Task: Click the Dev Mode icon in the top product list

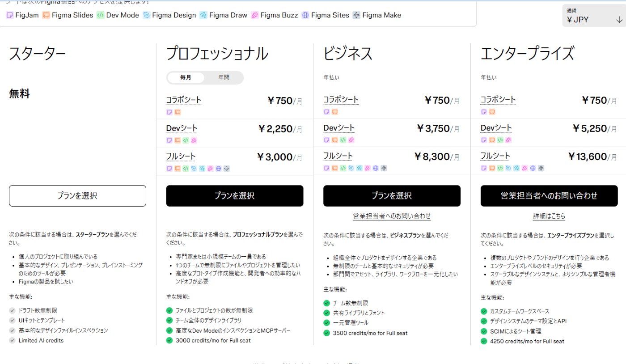Action: (101, 15)
